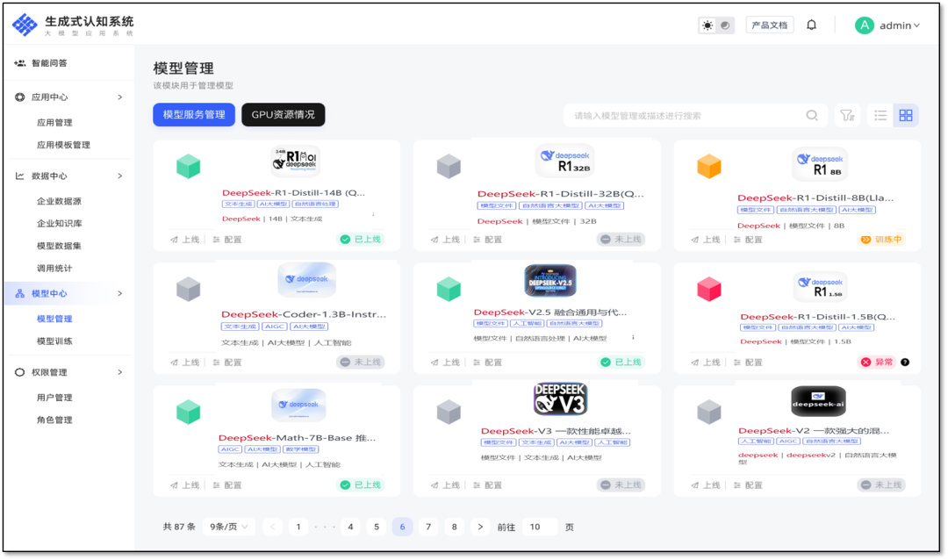Switch to list view layout
This screenshot has width=948, height=560.
click(x=880, y=115)
